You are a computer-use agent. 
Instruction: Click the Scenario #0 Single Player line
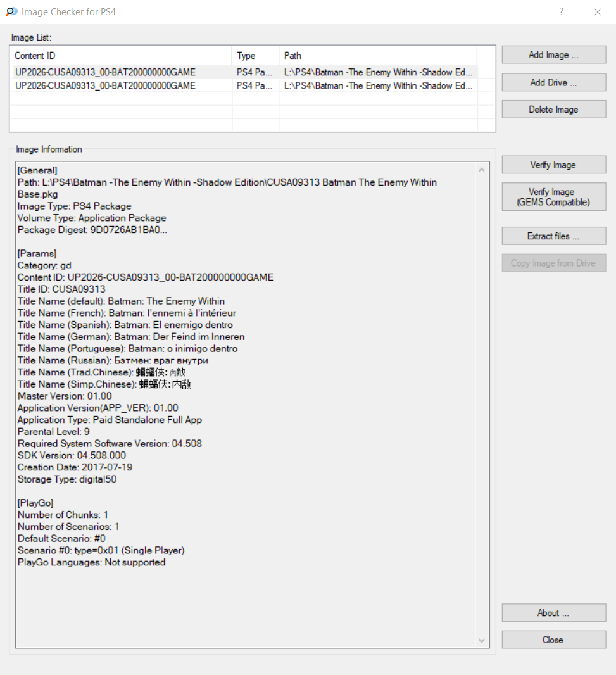click(x=101, y=551)
